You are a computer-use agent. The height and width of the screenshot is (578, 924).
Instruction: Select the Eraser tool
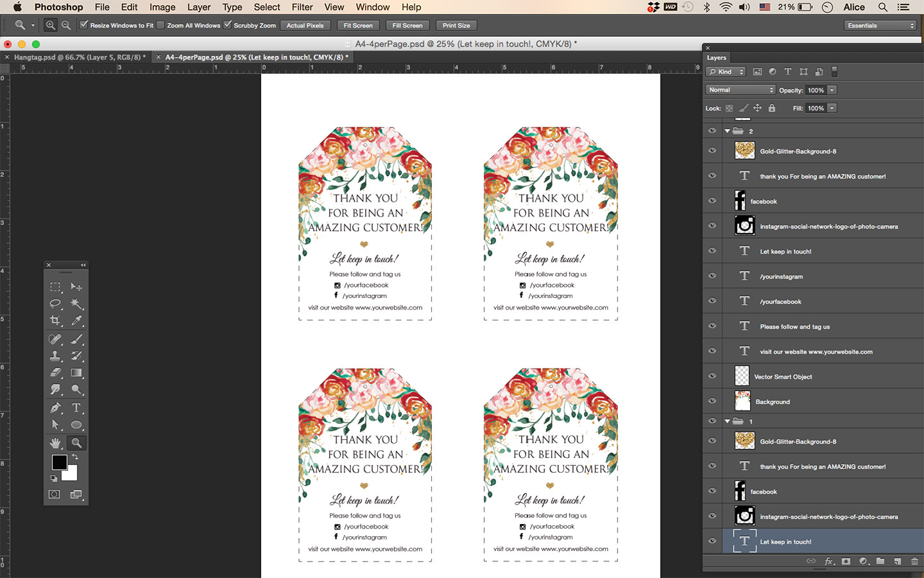(55, 372)
